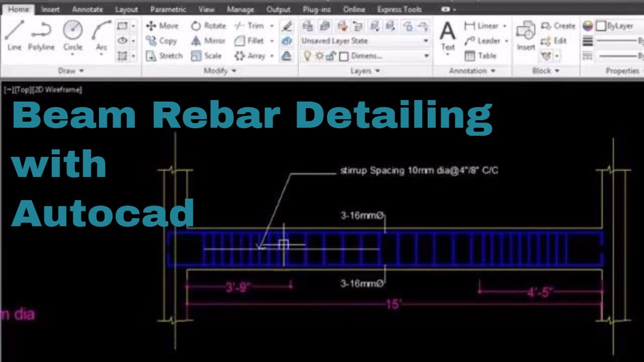Choose the Trim tool

tap(250, 26)
